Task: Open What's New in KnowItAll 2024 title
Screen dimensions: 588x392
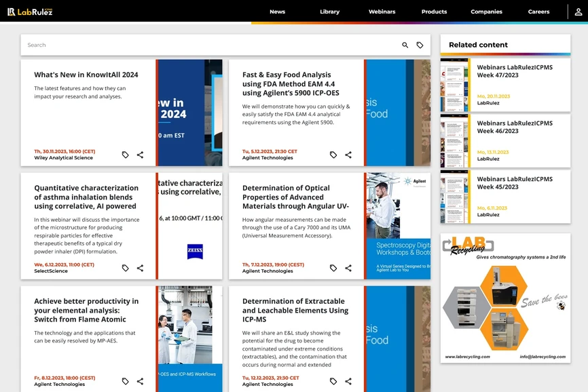Action: 86,75
